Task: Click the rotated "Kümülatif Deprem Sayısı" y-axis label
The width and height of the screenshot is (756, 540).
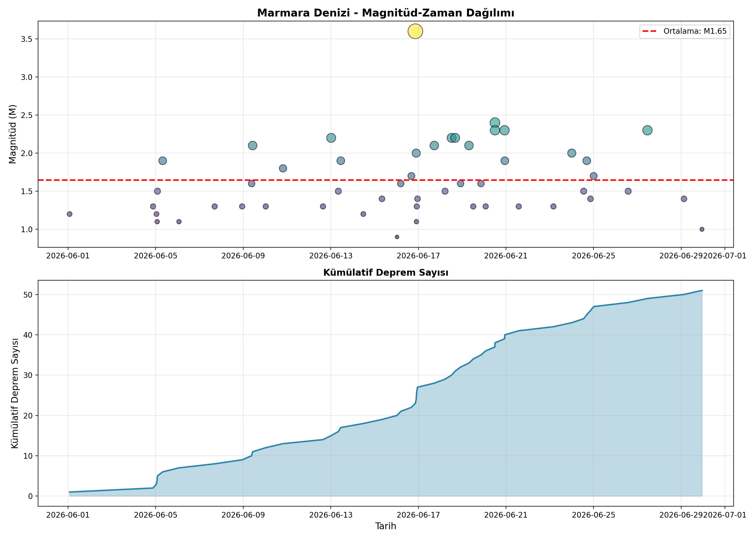Action: [x=15, y=393]
